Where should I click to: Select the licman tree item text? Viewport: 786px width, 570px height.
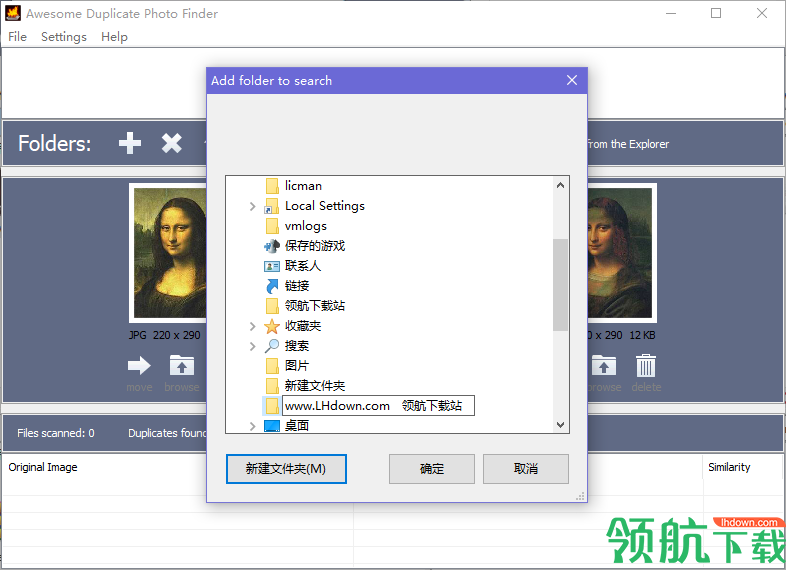[x=303, y=186]
